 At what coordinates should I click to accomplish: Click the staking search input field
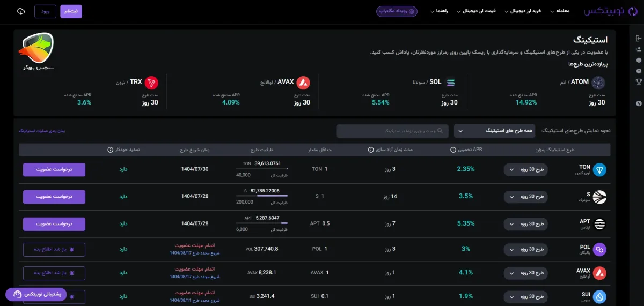point(392,131)
